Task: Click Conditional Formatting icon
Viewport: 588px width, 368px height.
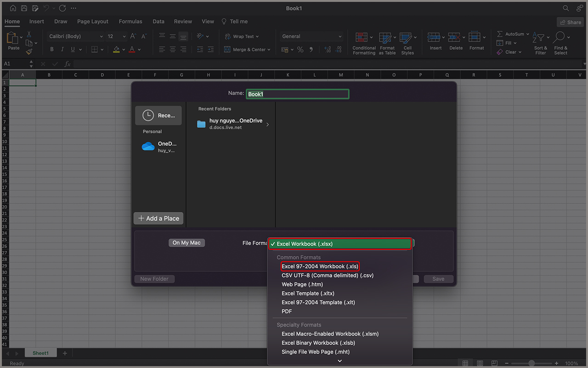Action: pyautogui.click(x=362, y=38)
